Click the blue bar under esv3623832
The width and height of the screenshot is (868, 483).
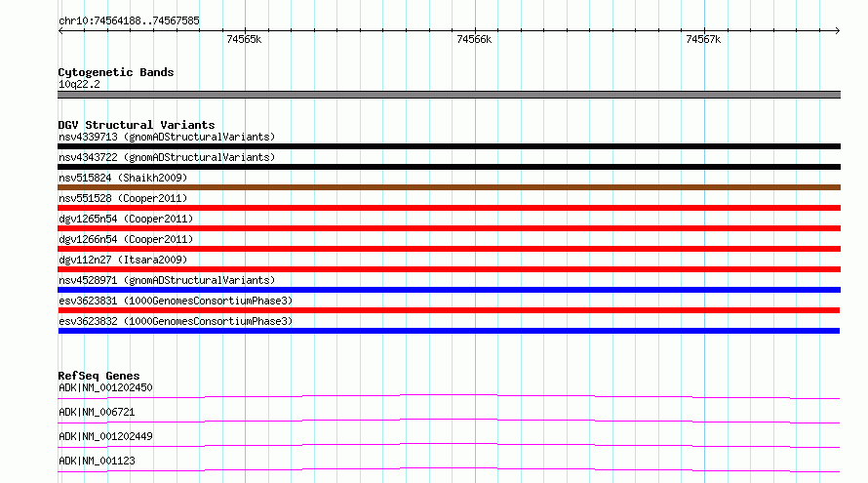[449, 331]
